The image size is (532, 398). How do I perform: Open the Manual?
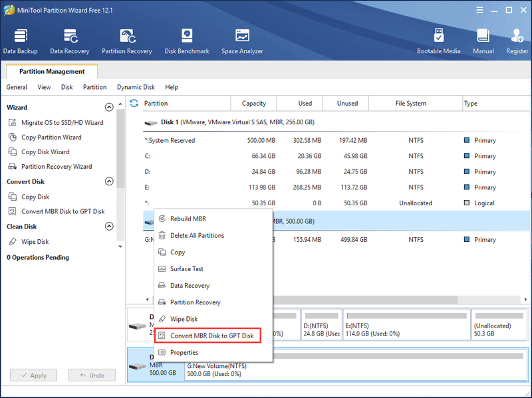click(483, 41)
